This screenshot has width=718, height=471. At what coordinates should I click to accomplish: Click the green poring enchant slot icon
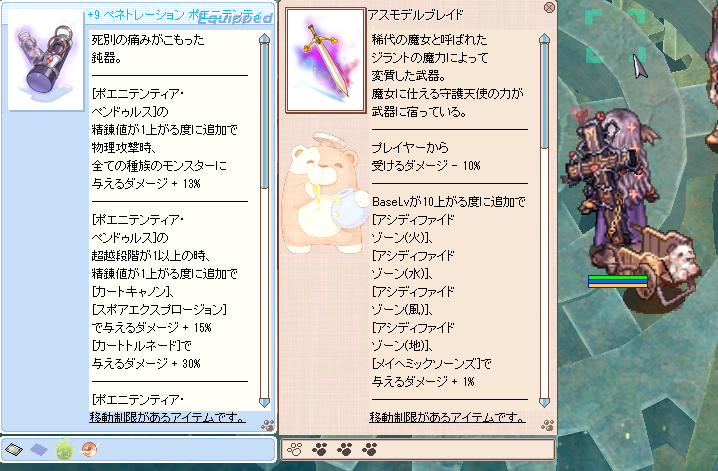click(64, 449)
